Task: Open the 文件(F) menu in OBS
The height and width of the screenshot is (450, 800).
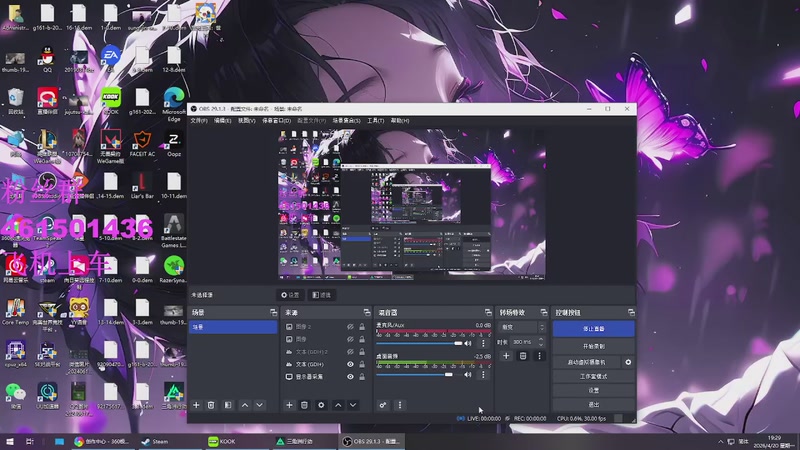Action: [x=199, y=121]
